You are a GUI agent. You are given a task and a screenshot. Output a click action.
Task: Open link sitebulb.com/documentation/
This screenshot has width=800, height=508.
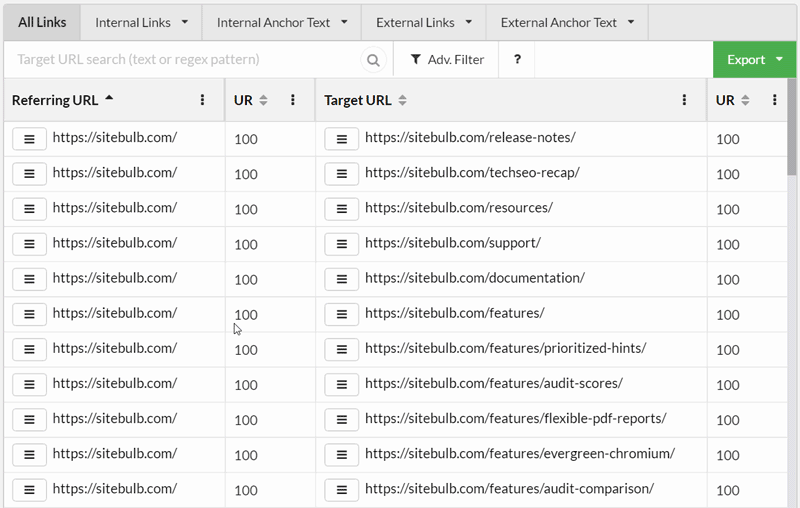[x=474, y=278]
